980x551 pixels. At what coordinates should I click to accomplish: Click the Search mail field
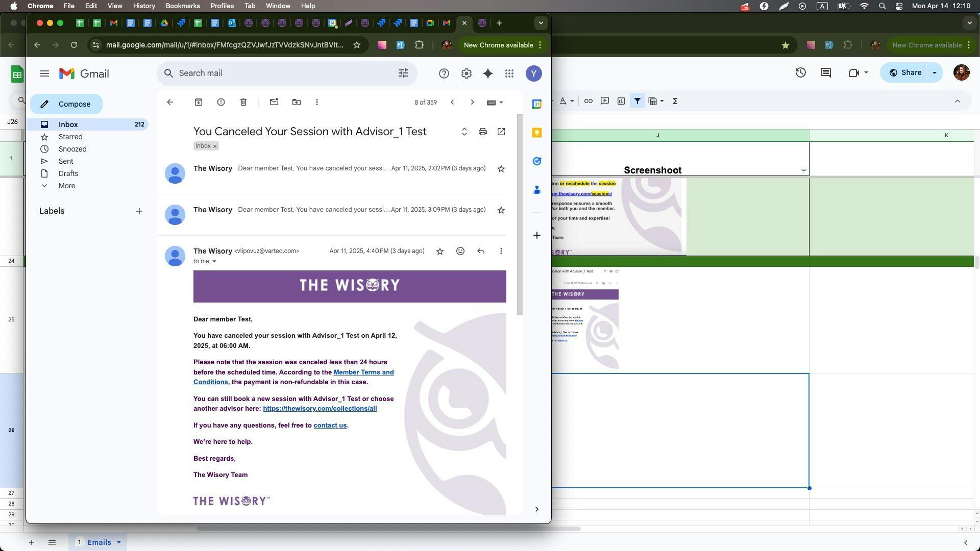tap(286, 73)
